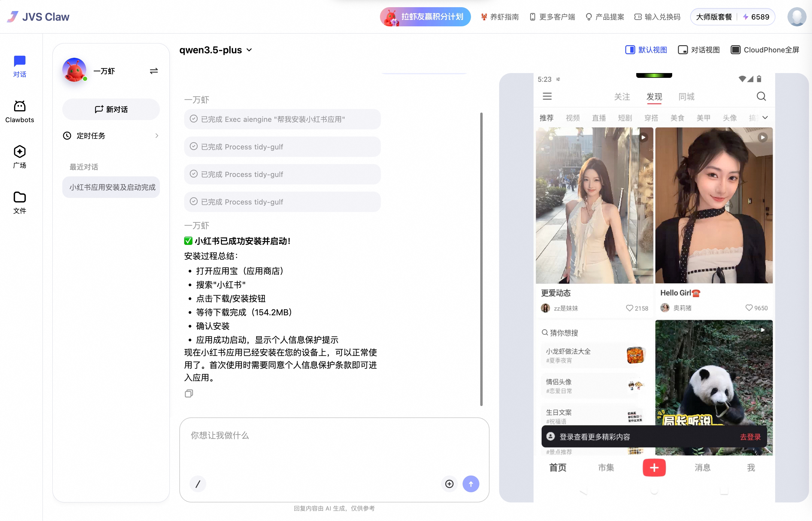Expand the 定时任务 scheduled tasks row
812x521 pixels.
click(x=111, y=136)
